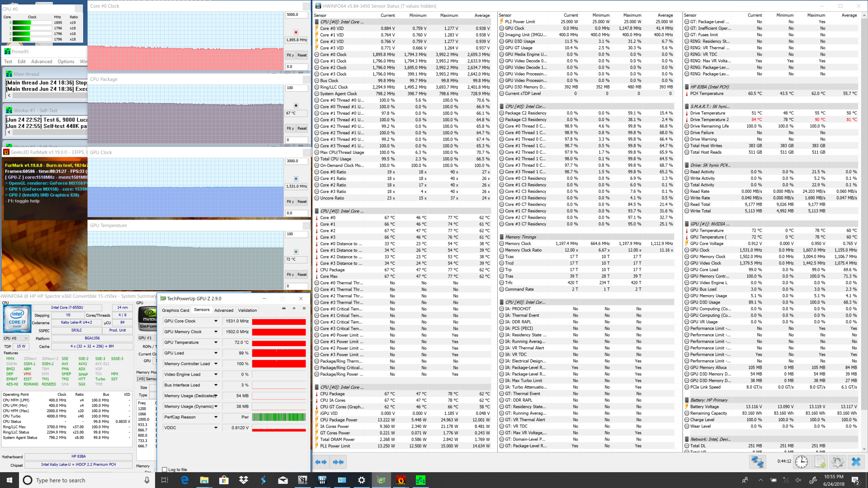Open the GPU Core Clock dropdown
The width and height of the screenshot is (868, 488).
coord(216,321)
